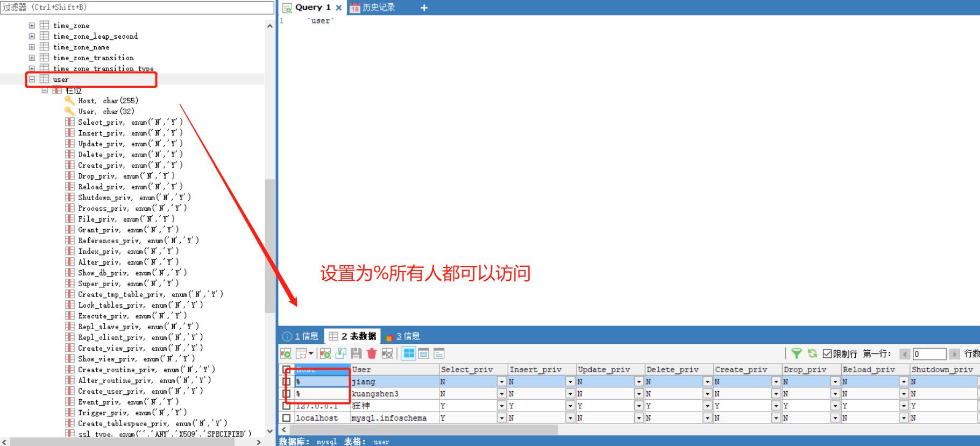Click the User column header
Screen dimensions: 980x446
point(395,370)
